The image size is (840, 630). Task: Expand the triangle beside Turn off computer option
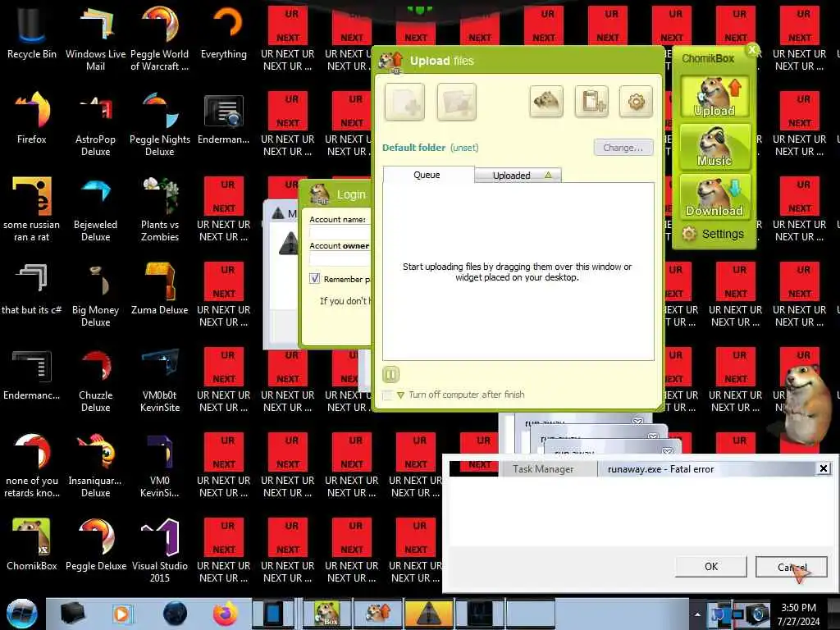tap(400, 395)
